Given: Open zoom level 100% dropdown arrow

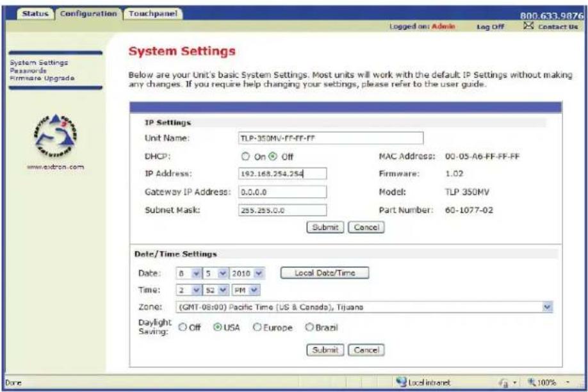Looking at the screenshot, I should point(568,382).
